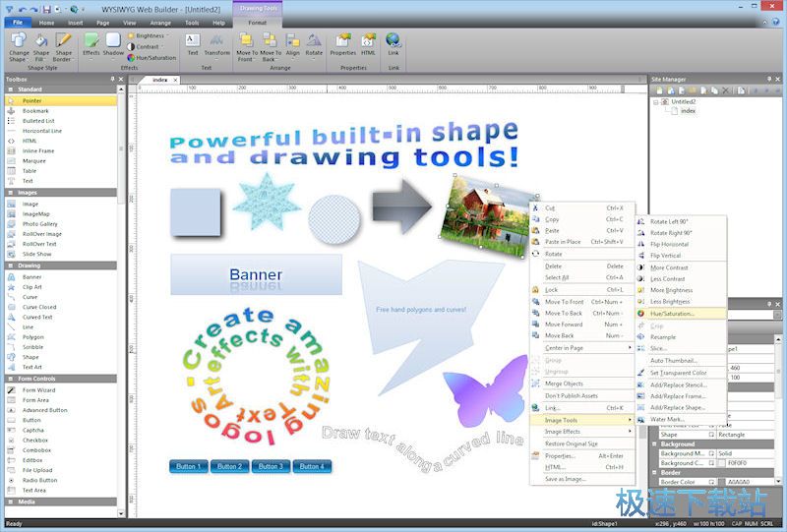The height and width of the screenshot is (532, 787).
Task: Choose Rotate Left 90° in submenu
Action: pos(681,222)
